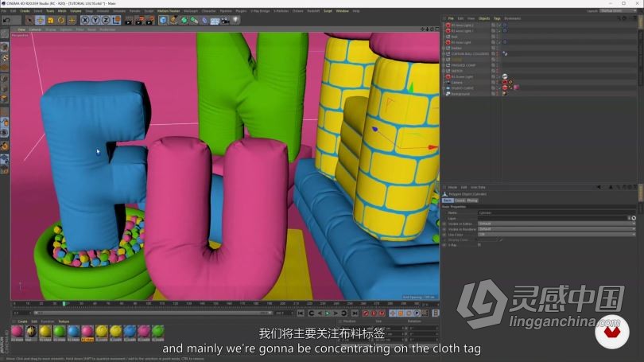The width and height of the screenshot is (644, 362).
Task: Expand the STUDIO CURVE object
Action: tap(443, 88)
